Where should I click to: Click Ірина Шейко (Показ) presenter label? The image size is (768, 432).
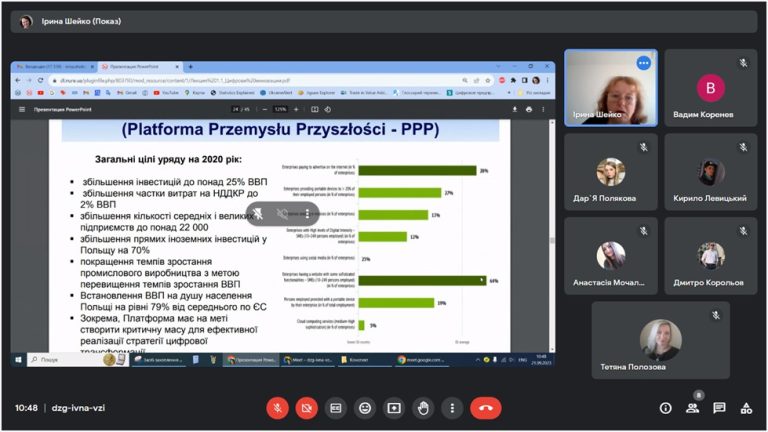point(81,22)
